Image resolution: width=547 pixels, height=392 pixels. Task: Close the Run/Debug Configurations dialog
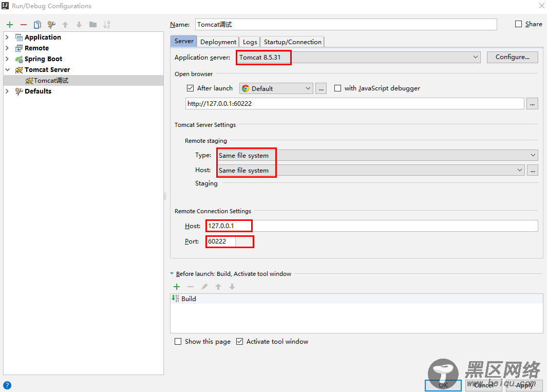coord(542,6)
